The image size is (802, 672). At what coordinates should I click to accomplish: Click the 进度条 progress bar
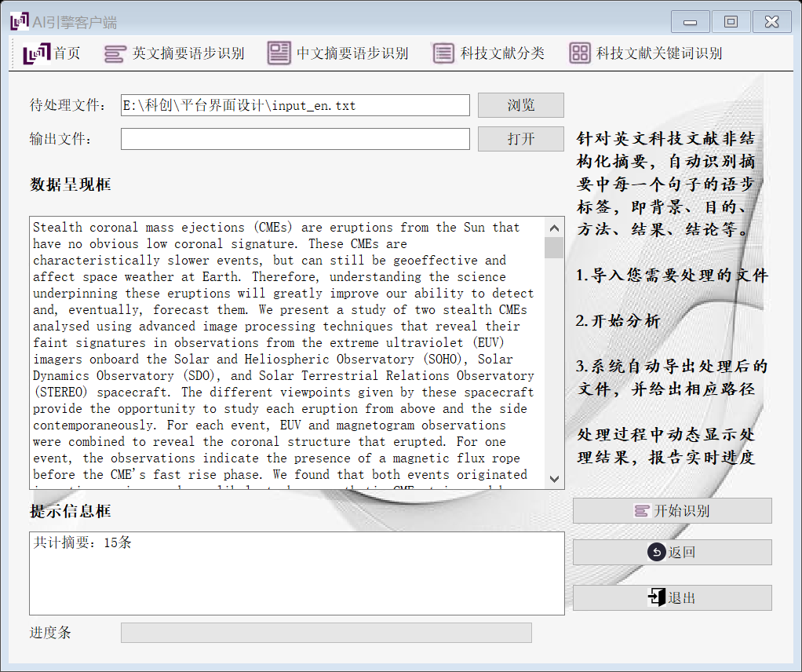pyautogui.click(x=326, y=633)
